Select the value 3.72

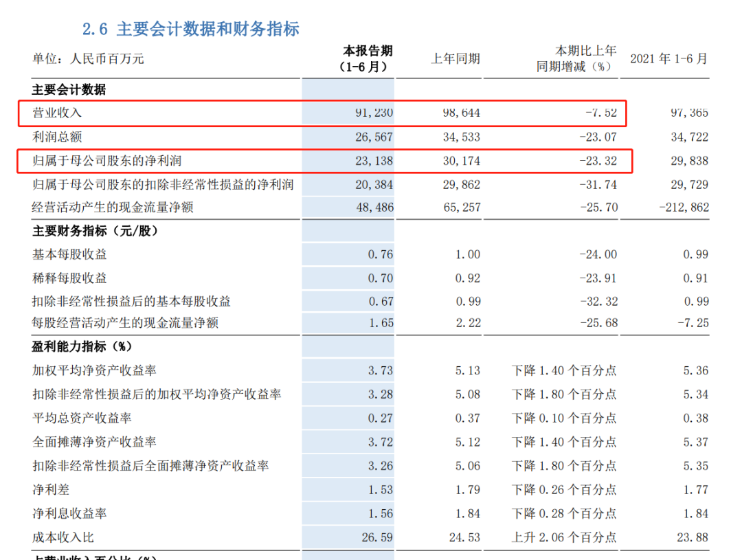[381, 442]
